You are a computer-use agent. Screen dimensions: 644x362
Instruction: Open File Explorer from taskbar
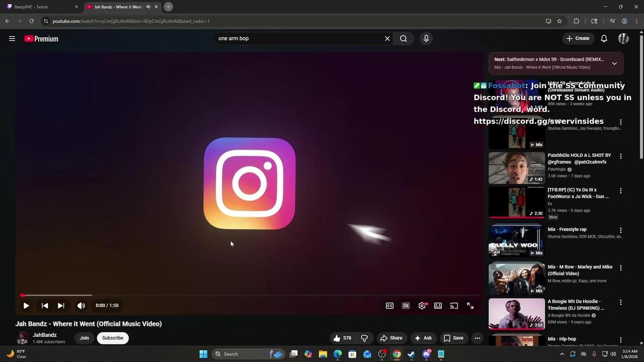click(x=323, y=354)
